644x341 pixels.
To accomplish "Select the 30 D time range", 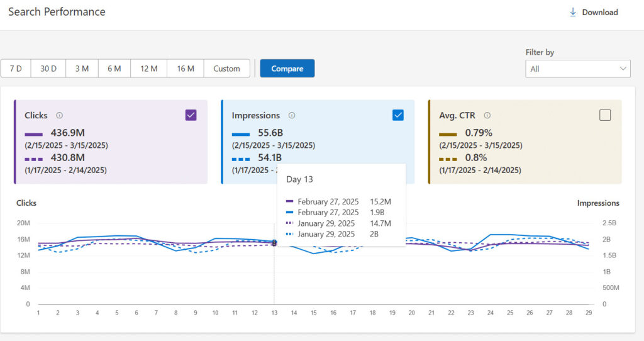I will point(49,69).
